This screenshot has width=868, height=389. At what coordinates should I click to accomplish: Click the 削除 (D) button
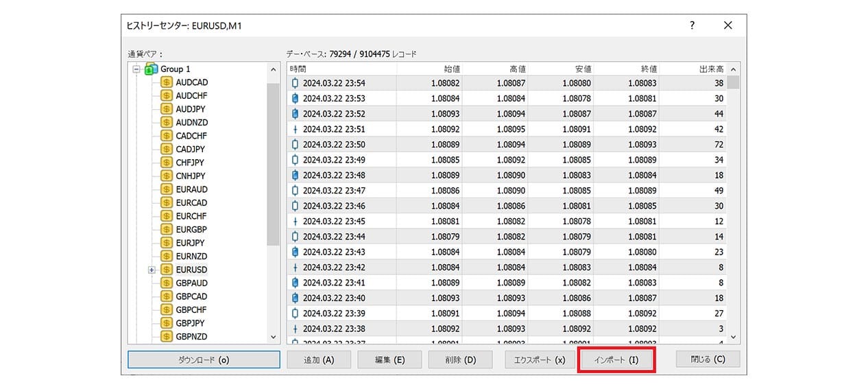[x=460, y=359]
